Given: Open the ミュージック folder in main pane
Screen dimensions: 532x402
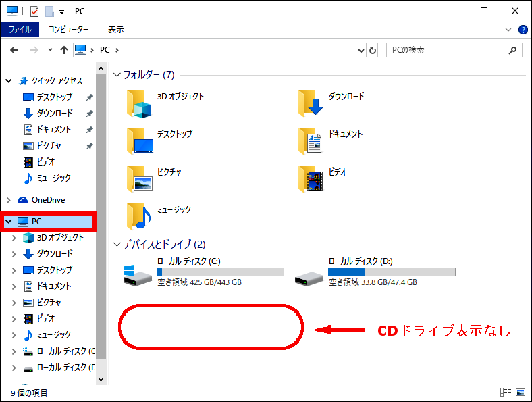Looking at the screenshot, I should 159,216.
